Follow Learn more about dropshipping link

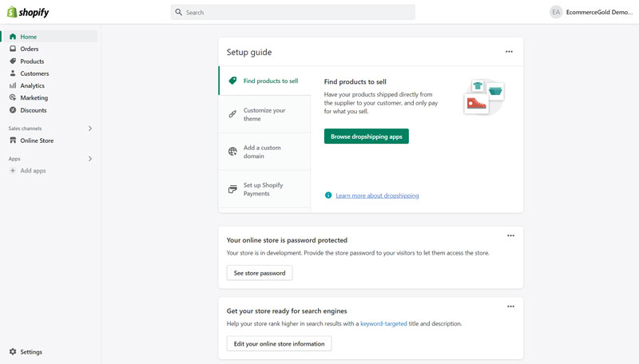[x=377, y=196]
